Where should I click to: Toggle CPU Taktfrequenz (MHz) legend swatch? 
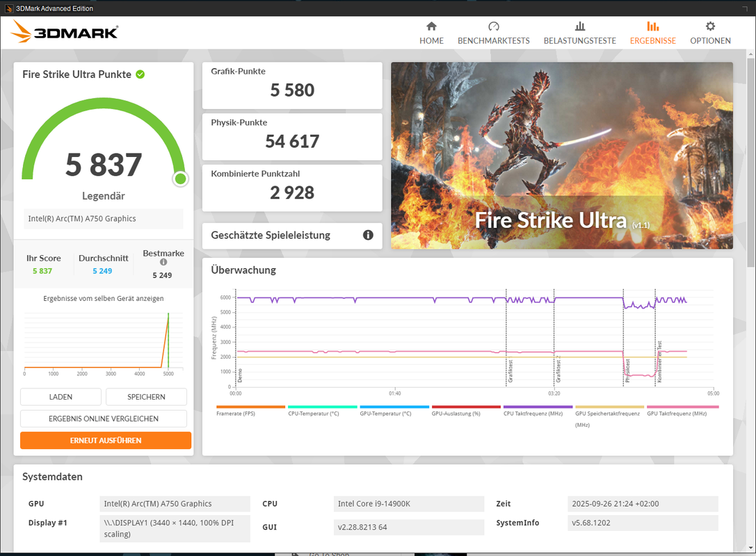point(538,407)
